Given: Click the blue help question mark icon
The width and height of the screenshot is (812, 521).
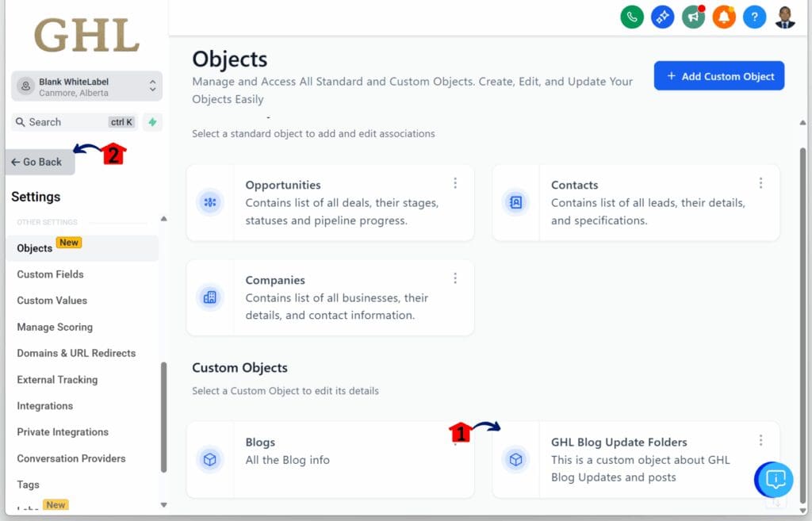Looking at the screenshot, I should (754, 17).
